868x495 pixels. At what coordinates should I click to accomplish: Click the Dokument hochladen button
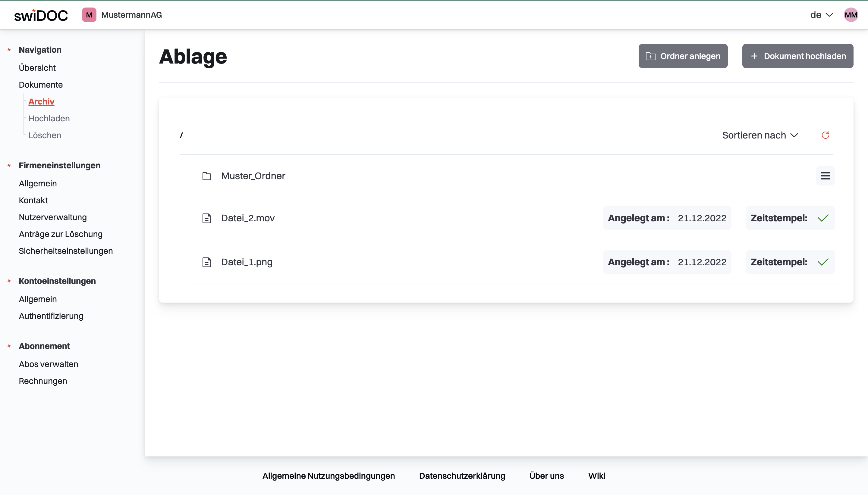pos(797,56)
